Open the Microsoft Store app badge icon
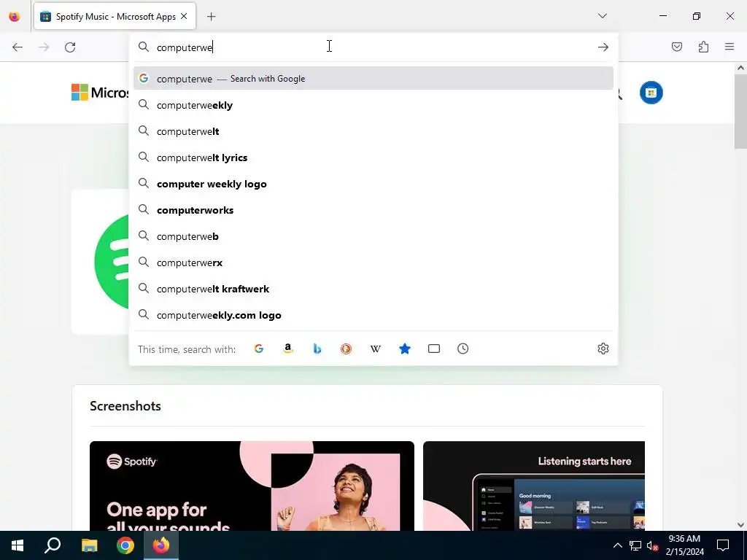 point(651,93)
